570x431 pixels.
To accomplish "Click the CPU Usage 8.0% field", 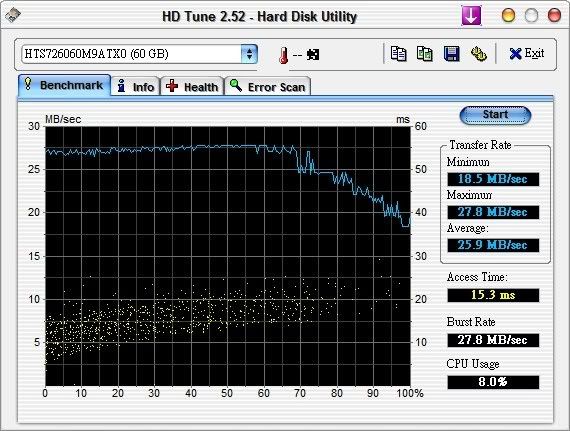I will [493, 382].
